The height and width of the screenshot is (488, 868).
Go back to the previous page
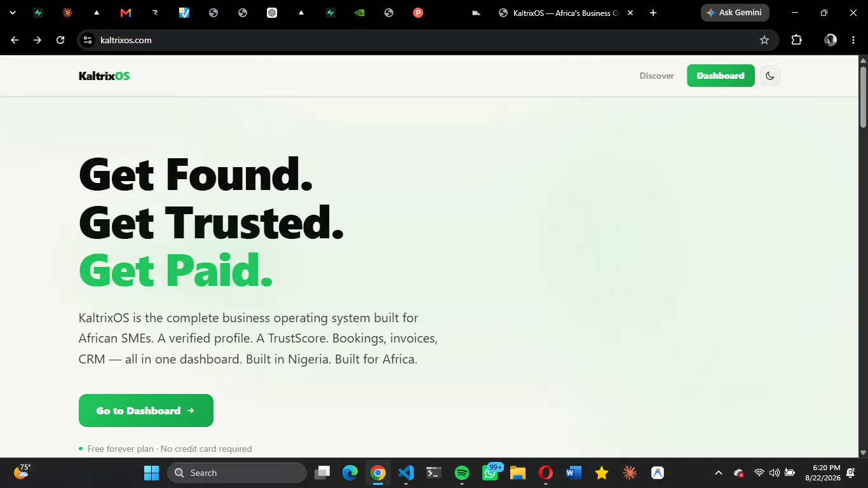[x=15, y=40]
